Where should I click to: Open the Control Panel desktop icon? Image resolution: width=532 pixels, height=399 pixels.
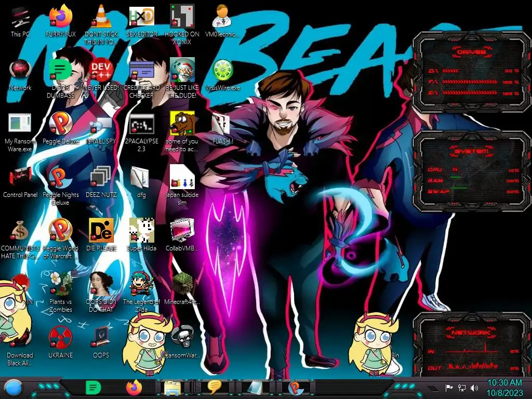(x=20, y=182)
